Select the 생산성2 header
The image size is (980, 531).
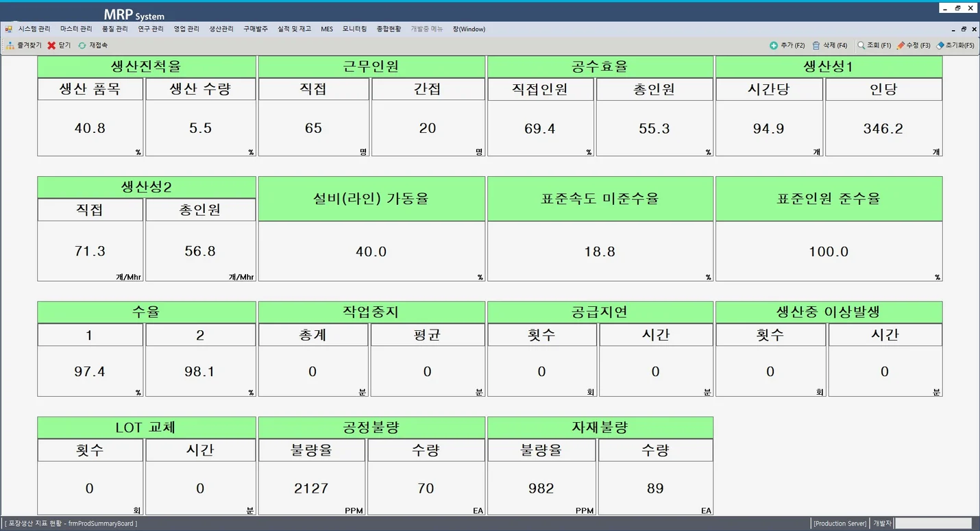point(147,188)
